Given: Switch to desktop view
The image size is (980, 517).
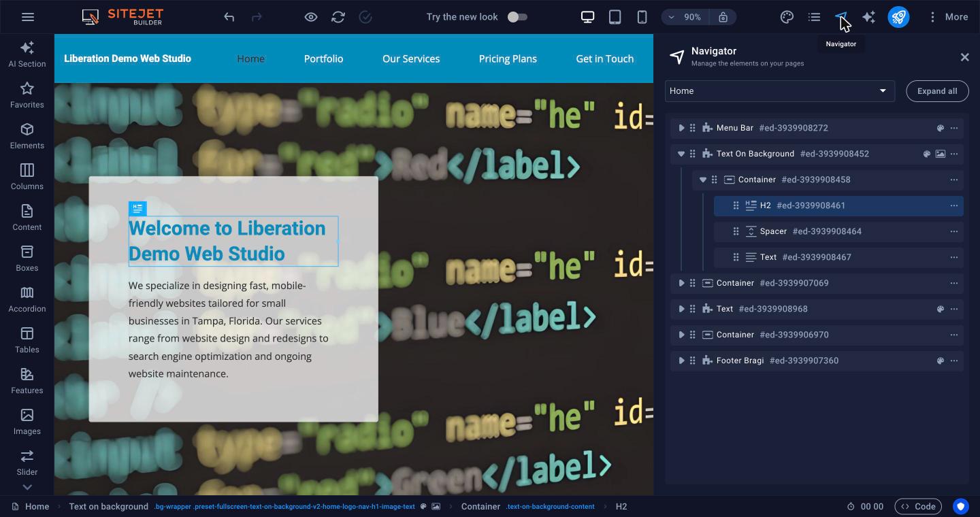Looking at the screenshot, I should (587, 17).
